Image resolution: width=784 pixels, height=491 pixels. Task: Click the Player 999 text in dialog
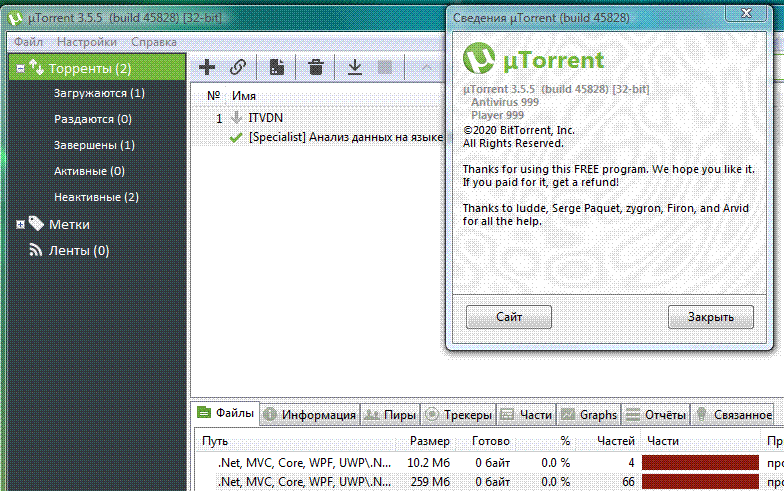click(498, 115)
